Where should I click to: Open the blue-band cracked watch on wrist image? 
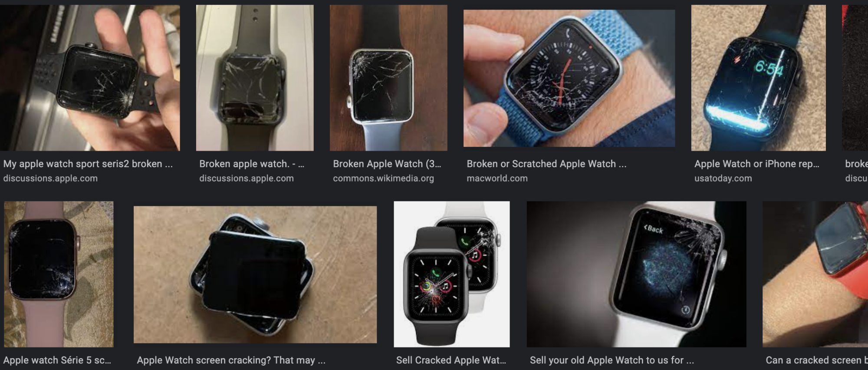tap(569, 78)
